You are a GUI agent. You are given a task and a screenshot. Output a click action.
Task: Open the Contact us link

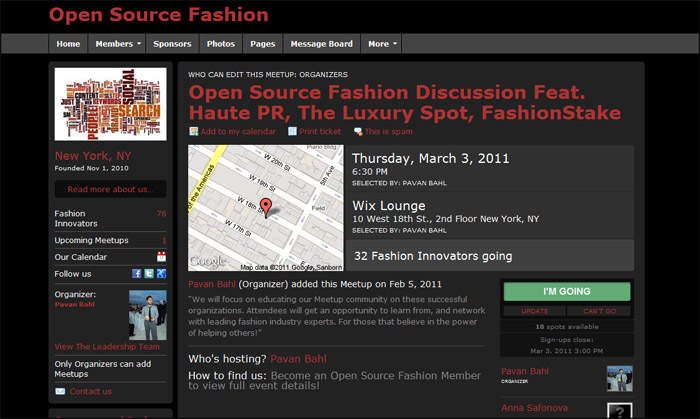click(x=91, y=391)
